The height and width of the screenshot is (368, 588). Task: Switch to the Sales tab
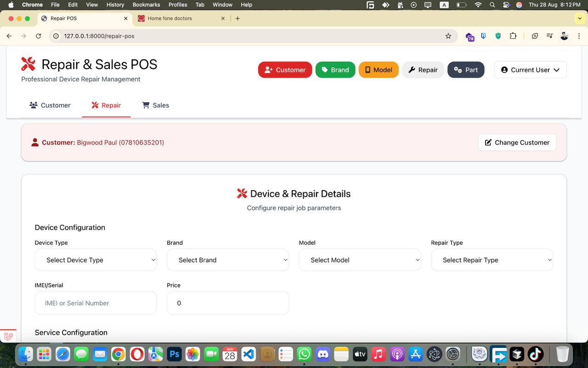(x=156, y=105)
